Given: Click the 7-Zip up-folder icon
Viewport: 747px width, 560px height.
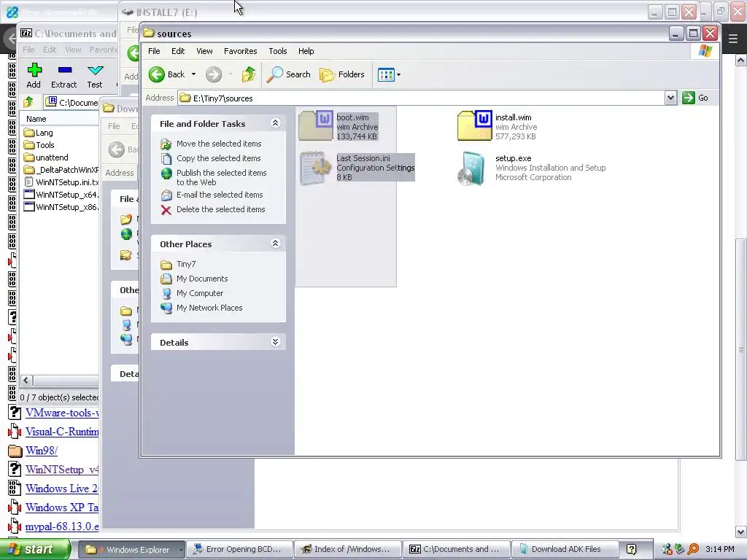Looking at the screenshot, I should pos(28,102).
